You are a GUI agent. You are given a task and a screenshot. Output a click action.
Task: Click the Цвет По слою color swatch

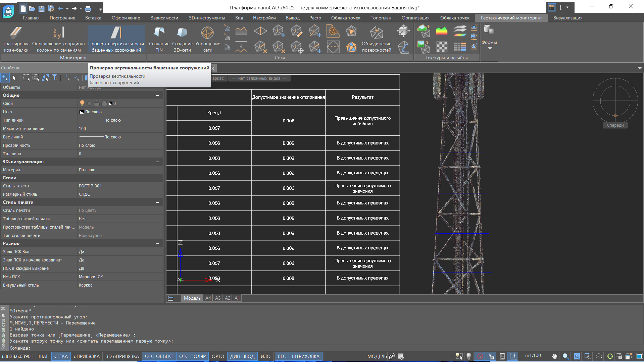pyautogui.click(x=82, y=112)
